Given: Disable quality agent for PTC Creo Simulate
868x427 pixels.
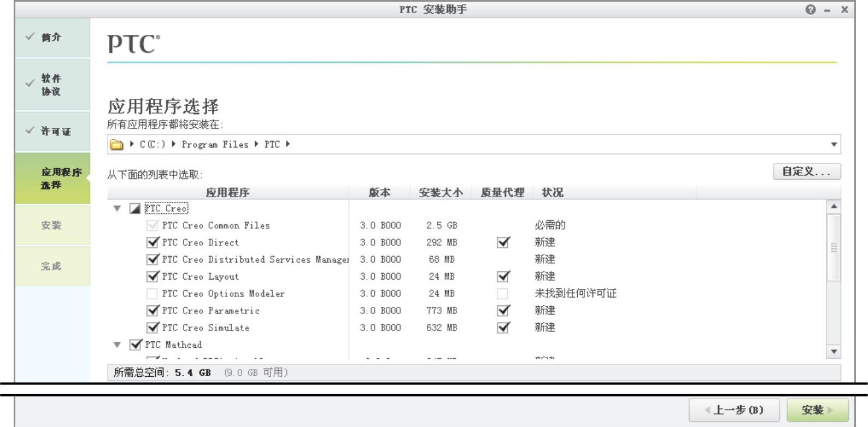Looking at the screenshot, I should click(503, 328).
